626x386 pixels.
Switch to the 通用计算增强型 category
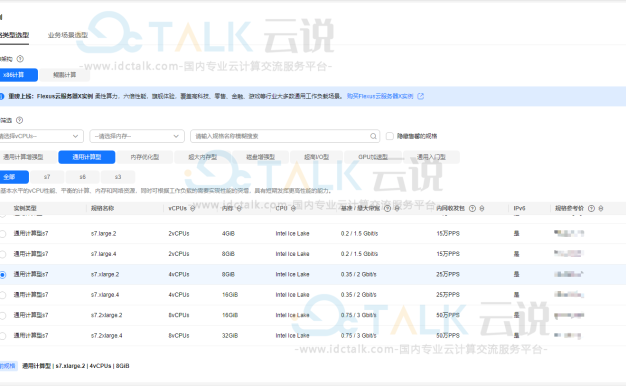[28, 157]
